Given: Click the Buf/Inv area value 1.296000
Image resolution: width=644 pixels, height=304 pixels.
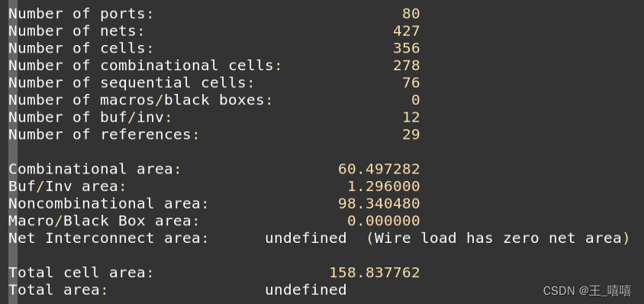Looking at the screenshot, I should click(x=384, y=186).
